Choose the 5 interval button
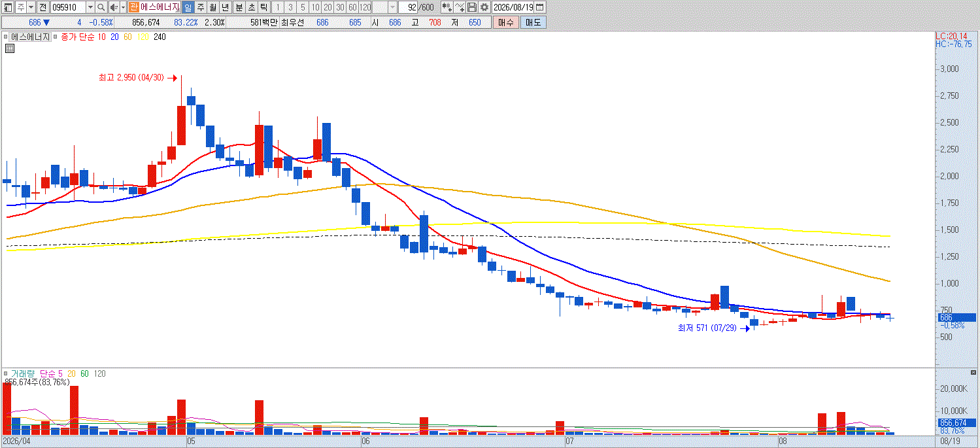 302,7
